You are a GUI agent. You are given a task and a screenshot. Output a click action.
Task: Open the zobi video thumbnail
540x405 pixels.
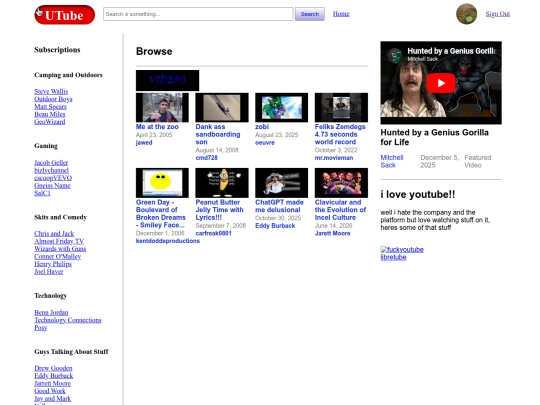point(281,107)
